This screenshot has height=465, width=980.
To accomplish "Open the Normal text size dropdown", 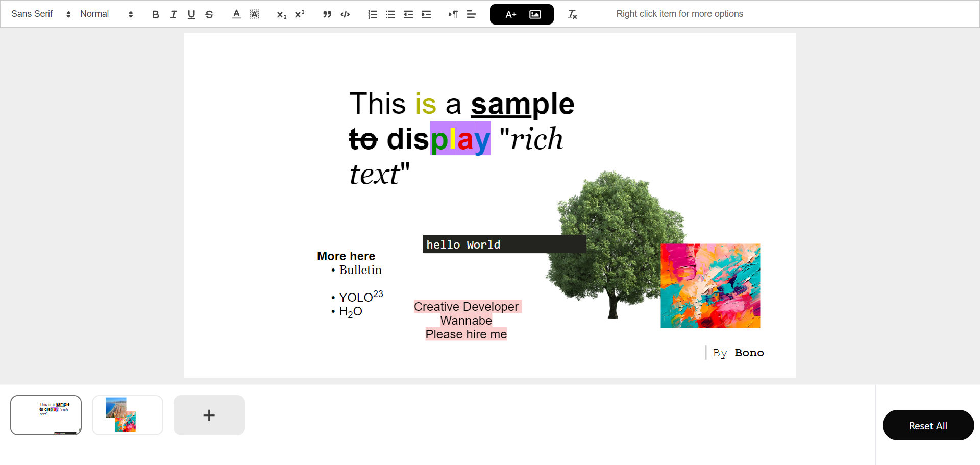I will coord(107,14).
